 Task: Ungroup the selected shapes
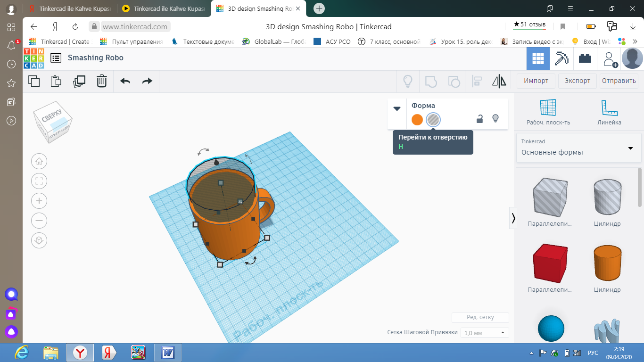pos(454,81)
